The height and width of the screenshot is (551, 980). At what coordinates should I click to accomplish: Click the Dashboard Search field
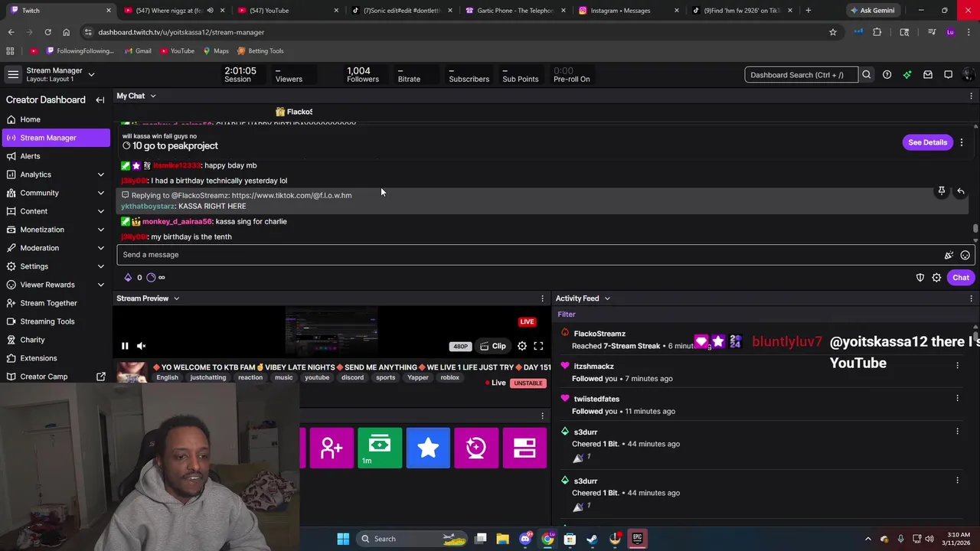pos(801,75)
